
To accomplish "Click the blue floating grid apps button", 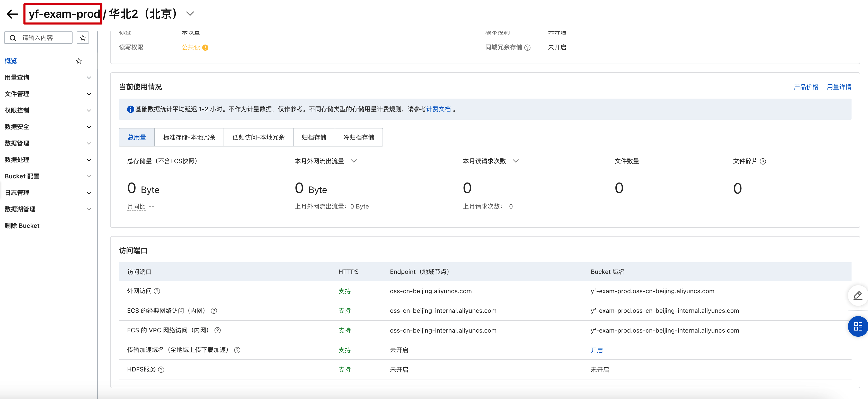I will pyautogui.click(x=857, y=326).
